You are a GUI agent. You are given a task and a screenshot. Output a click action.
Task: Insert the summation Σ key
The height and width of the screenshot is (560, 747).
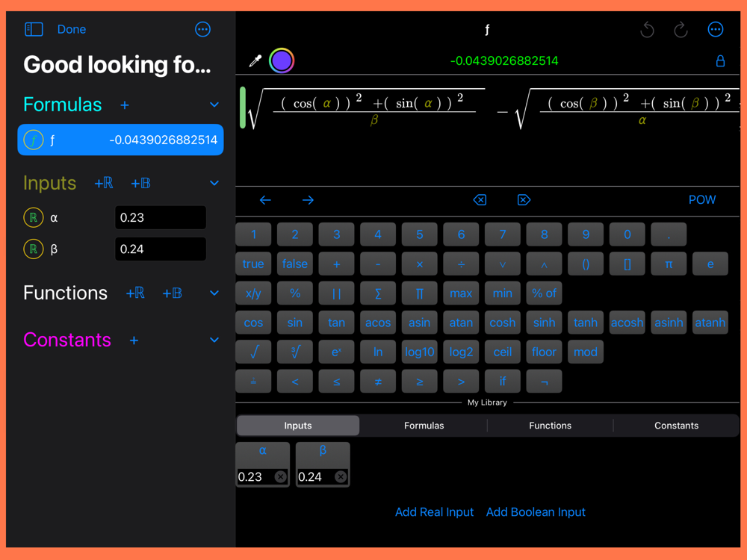(x=378, y=293)
